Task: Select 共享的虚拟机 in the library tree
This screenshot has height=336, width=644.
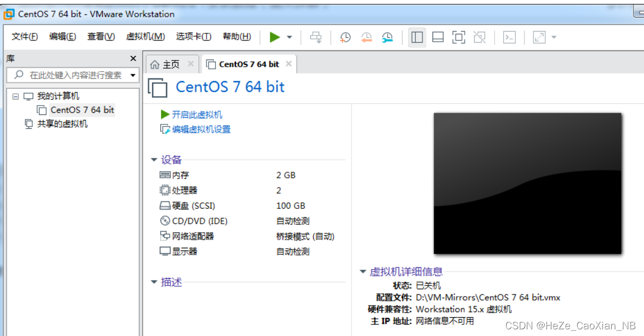Action: coord(62,124)
